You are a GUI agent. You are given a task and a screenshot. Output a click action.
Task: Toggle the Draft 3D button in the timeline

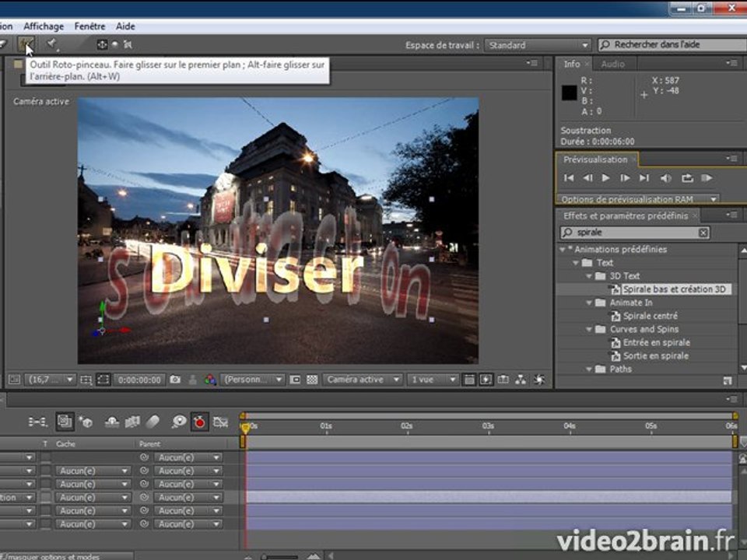tap(86, 422)
